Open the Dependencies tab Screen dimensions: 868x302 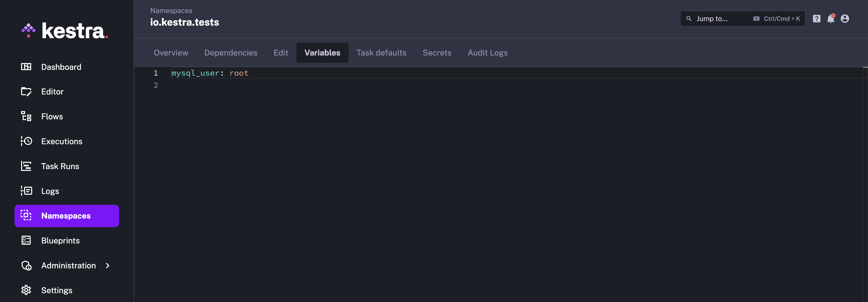[230, 53]
